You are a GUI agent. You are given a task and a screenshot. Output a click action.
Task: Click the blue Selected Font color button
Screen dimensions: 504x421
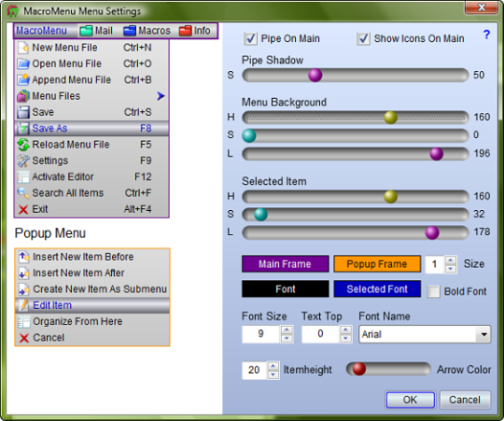coord(377,289)
